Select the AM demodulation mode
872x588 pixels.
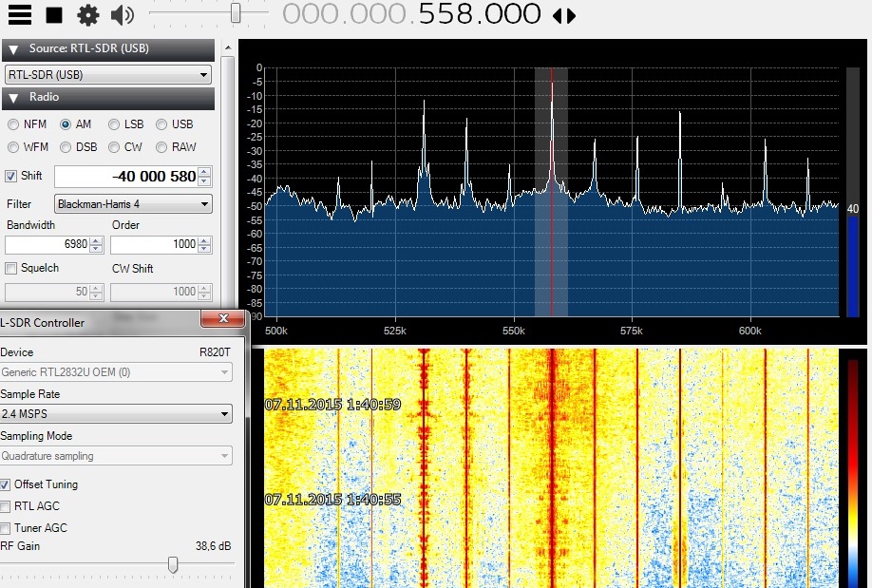[x=66, y=124]
